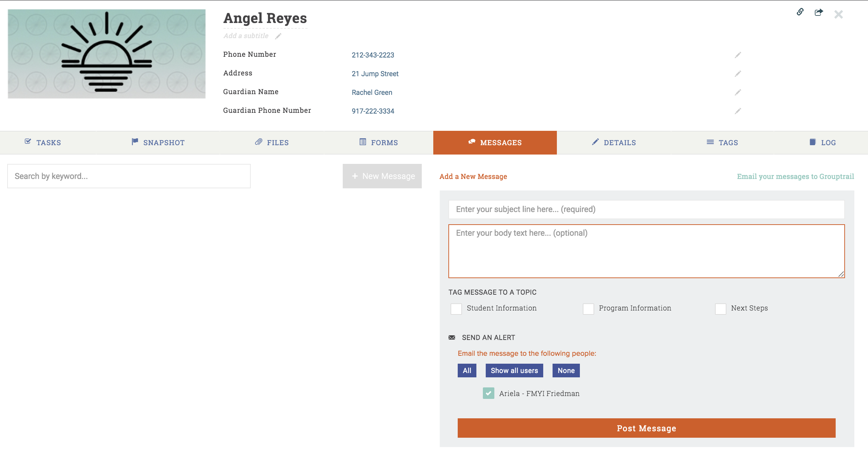Image resolution: width=868 pixels, height=460 pixels.
Task: Click pencil icon for Guardian Phone Number
Action: pyautogui.click(x=738, y=111)
